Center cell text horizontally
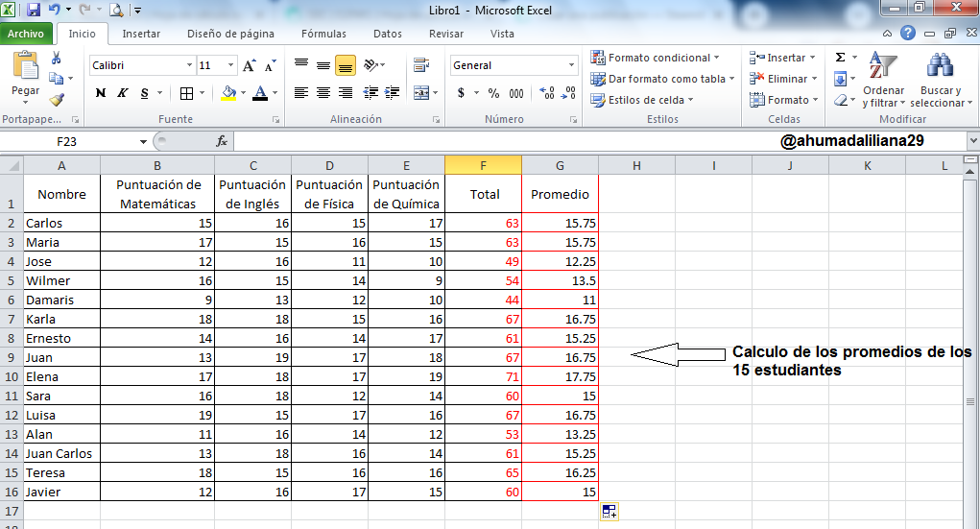 pos(323,93)
